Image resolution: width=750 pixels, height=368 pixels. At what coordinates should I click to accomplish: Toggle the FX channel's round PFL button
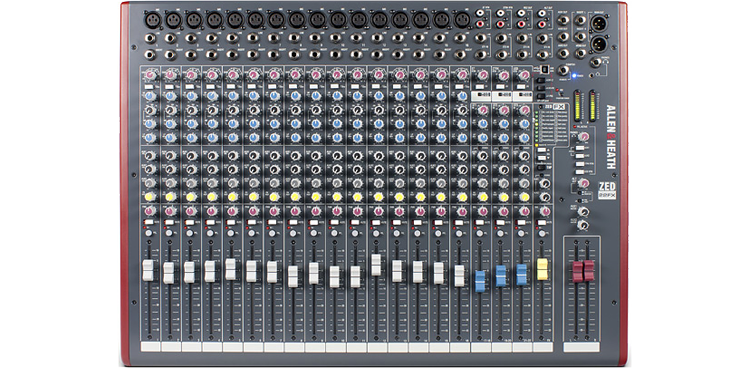pyautogui.click(x=543, y=233)
